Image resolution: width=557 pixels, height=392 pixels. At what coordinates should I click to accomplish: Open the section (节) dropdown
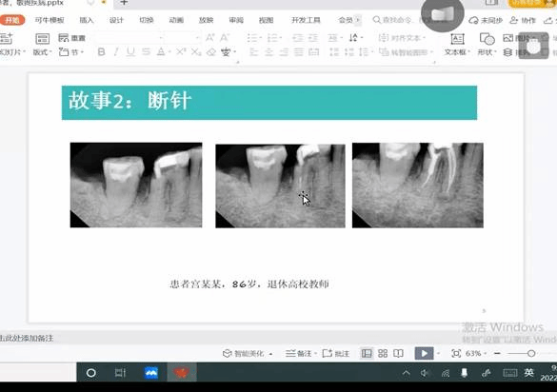tap(71, 52)
